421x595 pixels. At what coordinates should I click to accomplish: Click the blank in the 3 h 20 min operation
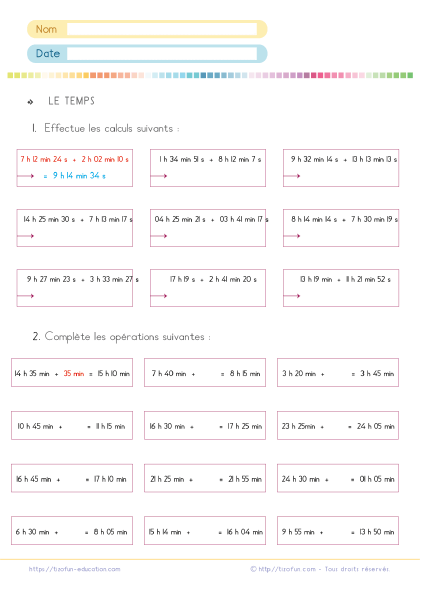point(338,373)
